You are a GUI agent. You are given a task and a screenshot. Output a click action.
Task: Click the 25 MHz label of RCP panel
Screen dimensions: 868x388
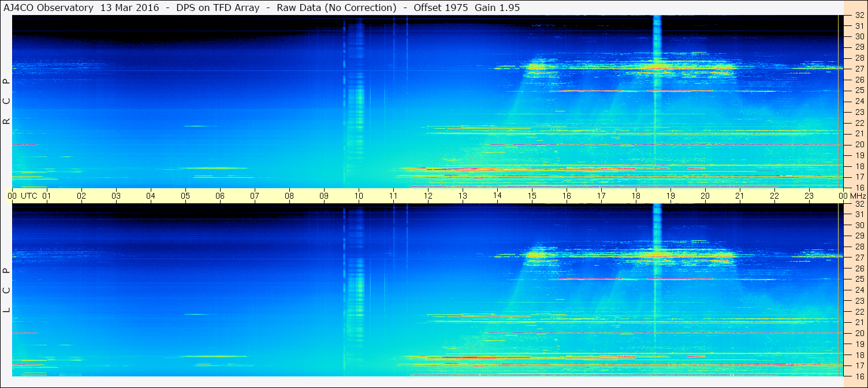click(859, 91)
